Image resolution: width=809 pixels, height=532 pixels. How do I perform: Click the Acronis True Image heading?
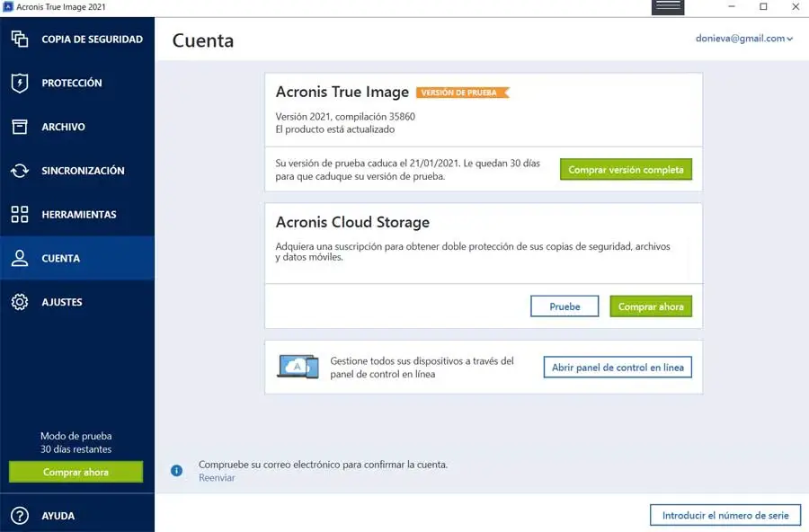[342, 92]
